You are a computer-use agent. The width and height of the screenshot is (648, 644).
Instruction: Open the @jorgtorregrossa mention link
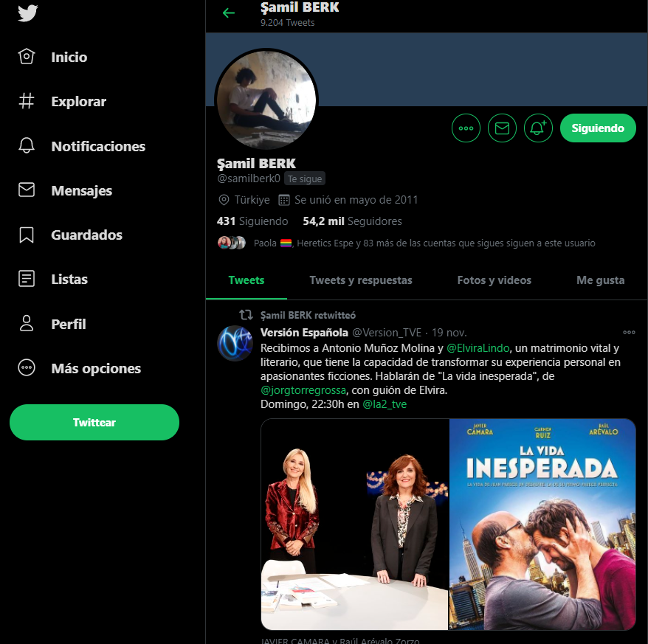coord(303,390)
